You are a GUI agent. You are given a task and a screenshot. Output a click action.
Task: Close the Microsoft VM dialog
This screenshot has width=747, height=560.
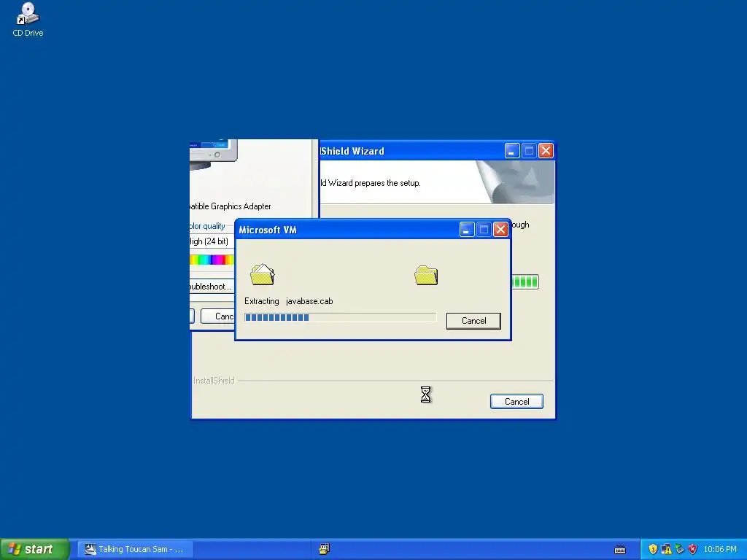(500, 230)
